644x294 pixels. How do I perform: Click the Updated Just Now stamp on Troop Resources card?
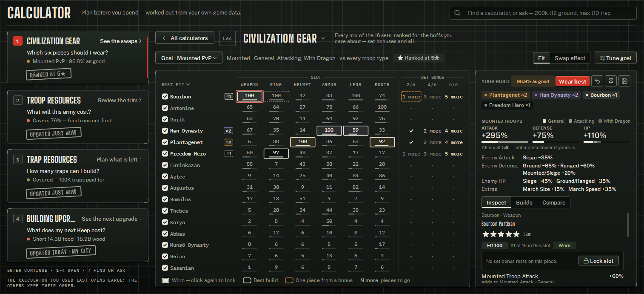pos(53,133)
